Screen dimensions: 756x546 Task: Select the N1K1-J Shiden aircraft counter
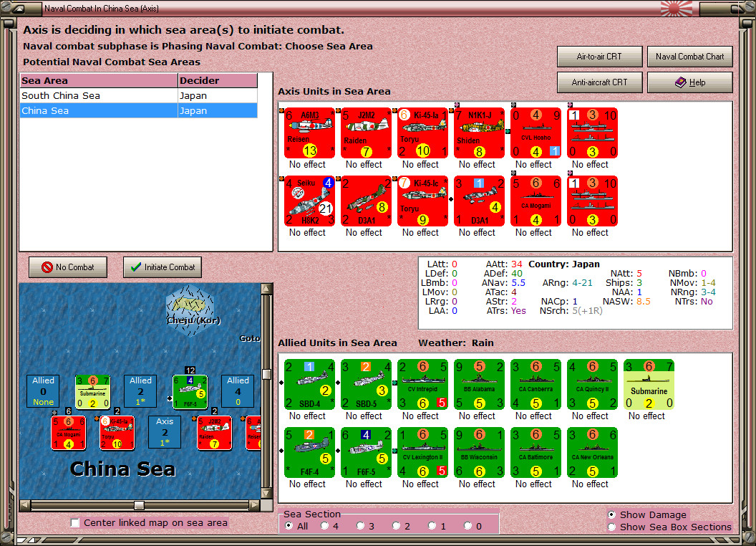tap(479, 133)
